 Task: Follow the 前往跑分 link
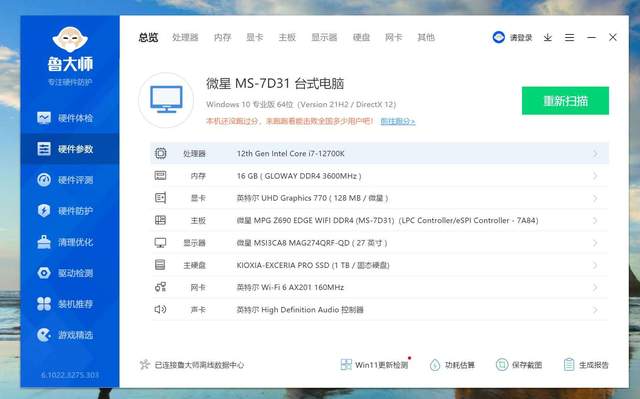(398, 121)
